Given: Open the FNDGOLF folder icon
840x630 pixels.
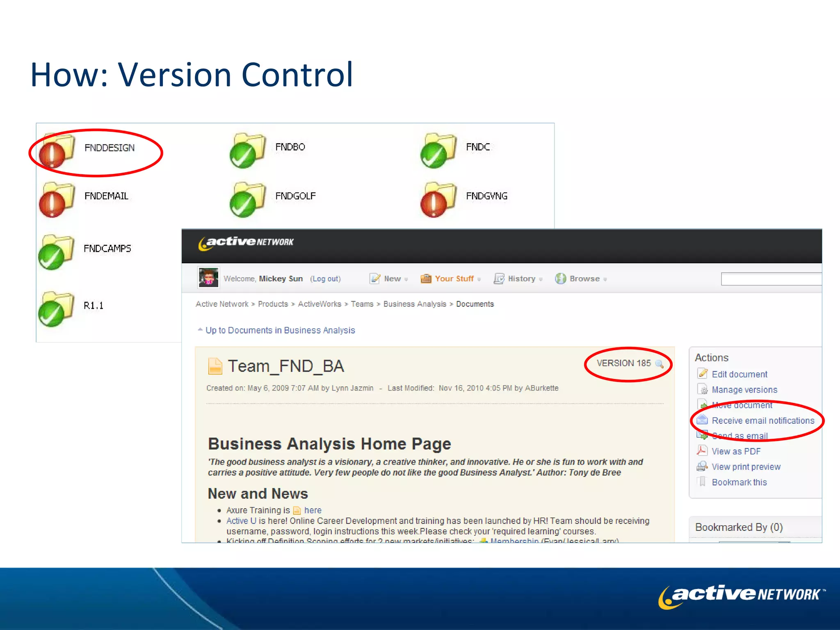Looking at the screenshot, I should tap(248, 200).
